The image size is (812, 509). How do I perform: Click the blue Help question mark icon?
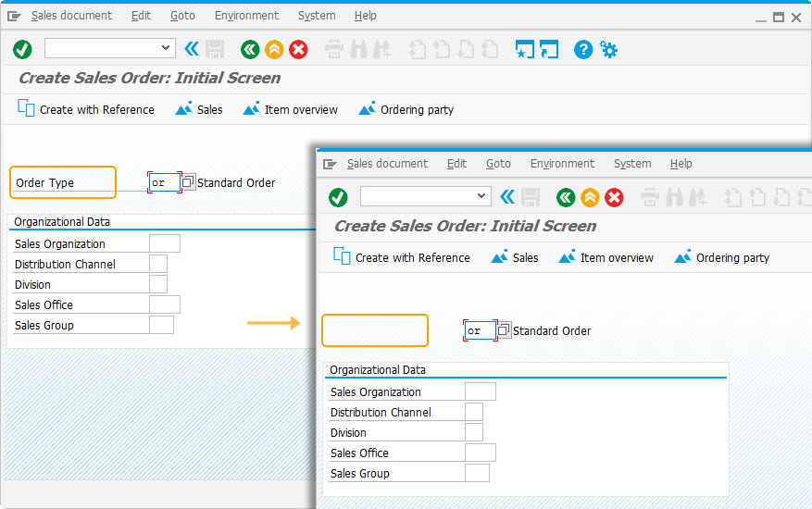coord(583,50)
